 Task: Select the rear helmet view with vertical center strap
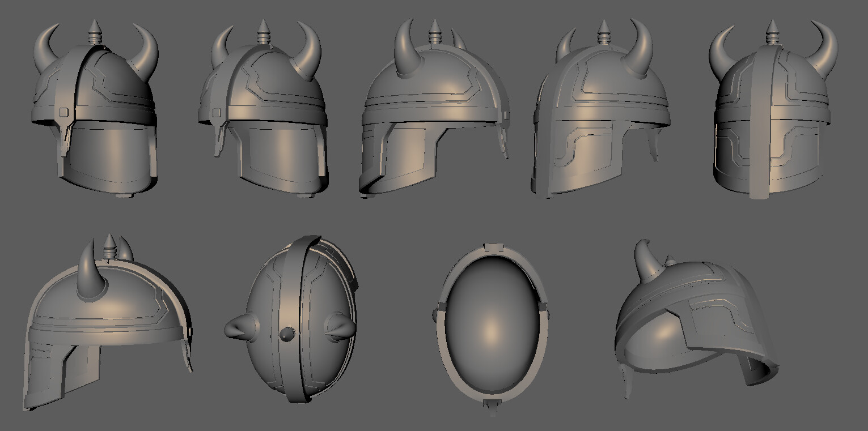tap(773, 109)
